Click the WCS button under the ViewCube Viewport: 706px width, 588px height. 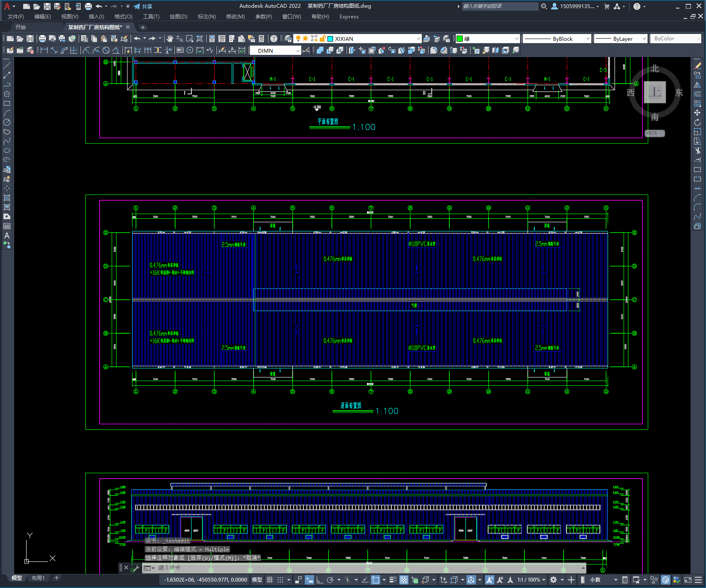[654, 133]
